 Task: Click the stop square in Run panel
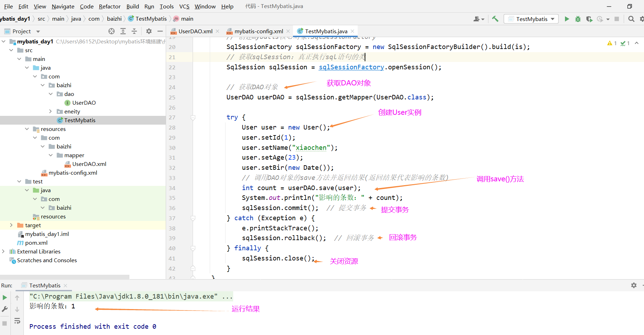pyautogui.click(x=5, y=323)
